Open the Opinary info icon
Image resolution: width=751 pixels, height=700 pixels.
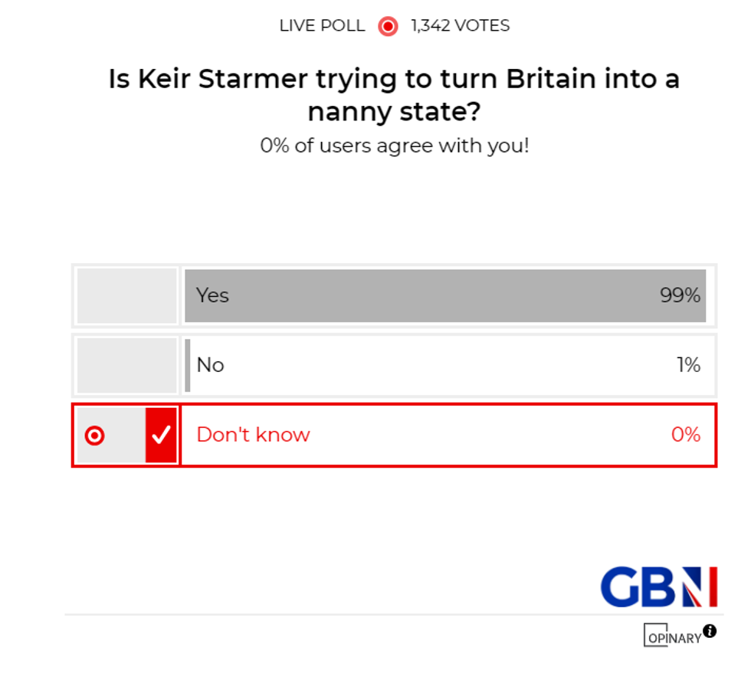pos(709,631)
